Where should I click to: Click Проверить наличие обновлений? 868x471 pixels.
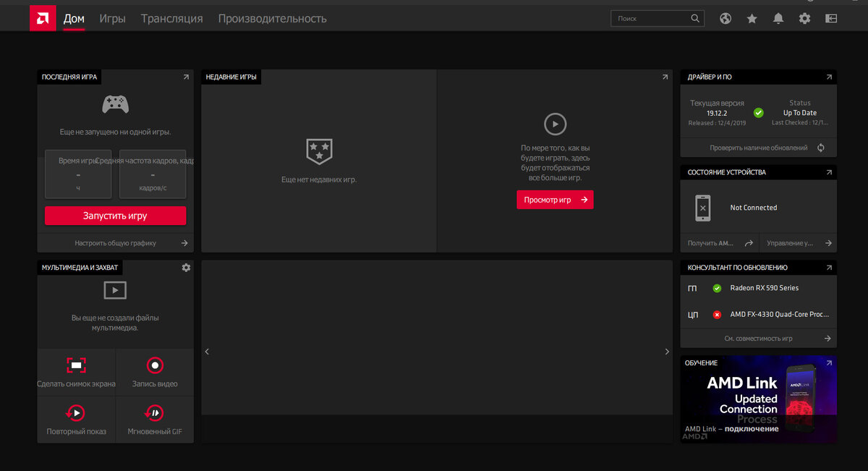click(x=758, y=148)
